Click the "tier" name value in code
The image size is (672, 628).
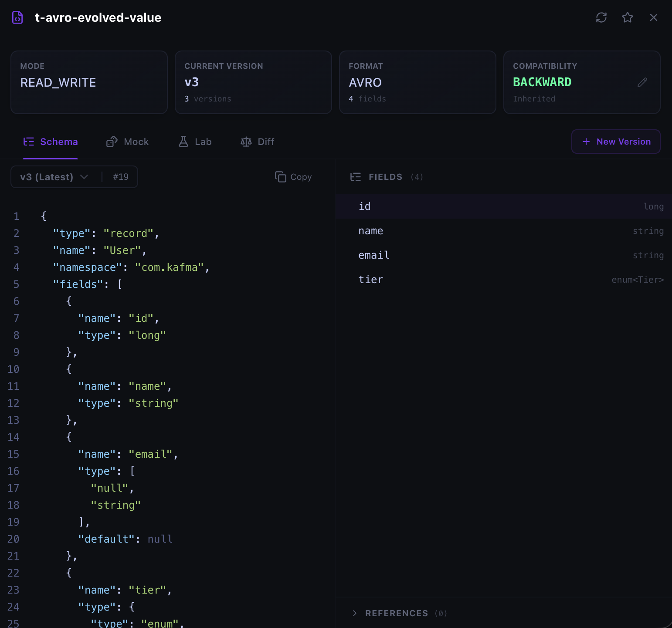coord(147,590)
